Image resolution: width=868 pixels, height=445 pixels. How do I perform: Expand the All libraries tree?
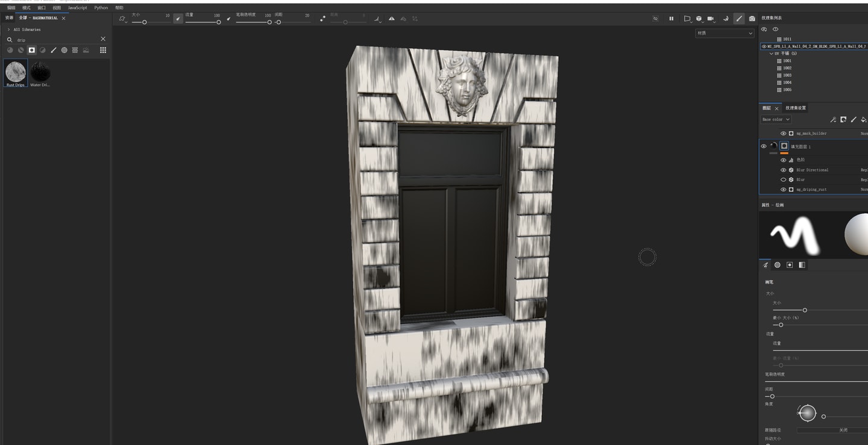[x=8, y=30]
